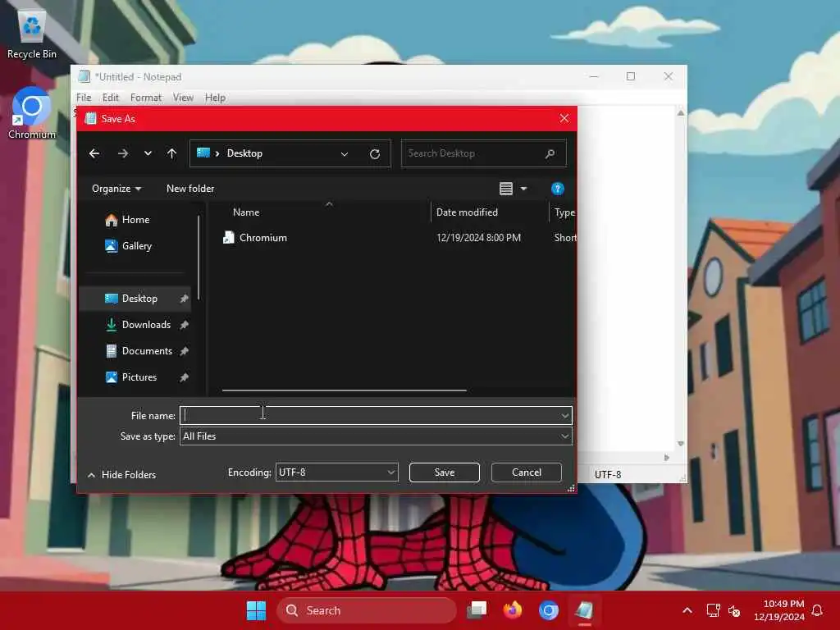
Task: Click the Documents pin icon
Action: coord(184,351)
